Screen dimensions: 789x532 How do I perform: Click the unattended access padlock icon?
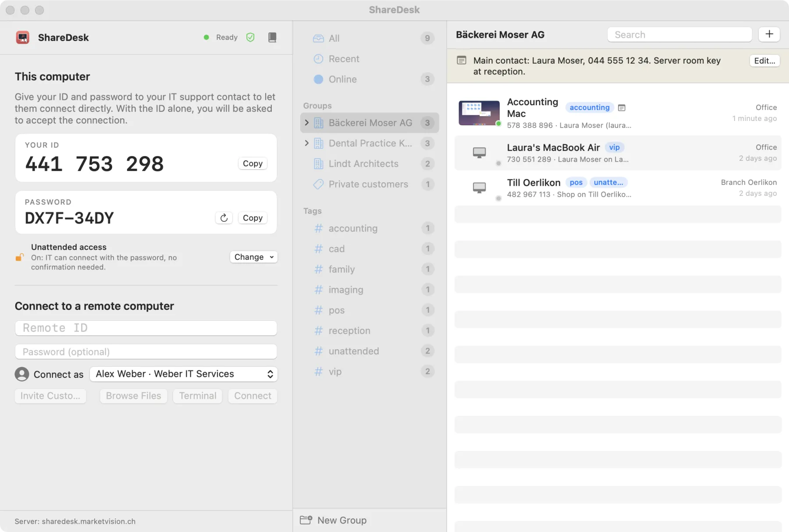click(x=20, y=257)
